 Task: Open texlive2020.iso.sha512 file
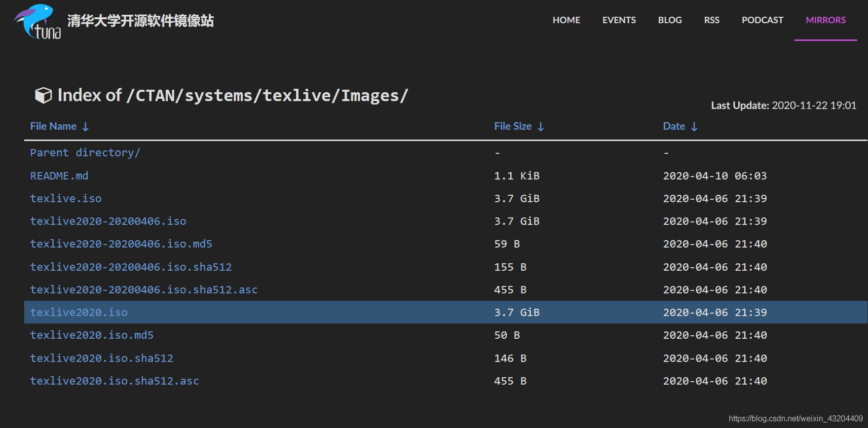click(102, 358)
